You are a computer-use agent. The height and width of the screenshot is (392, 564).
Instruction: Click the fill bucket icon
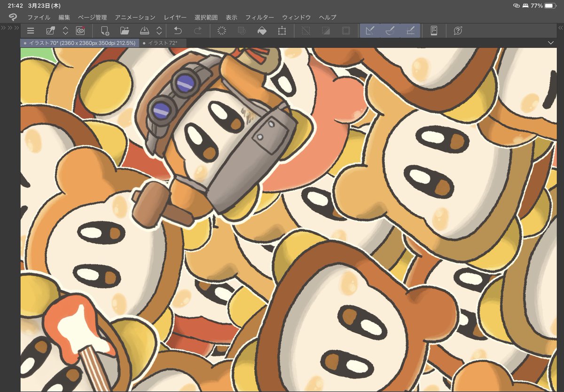coord(262,31)
